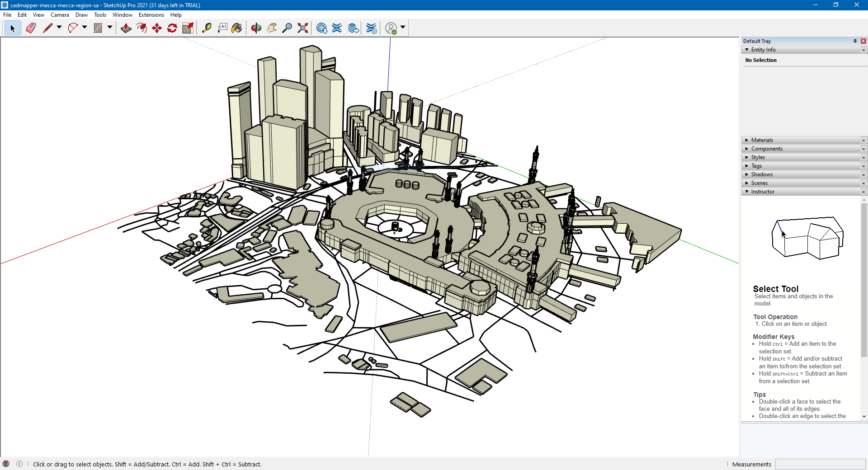Viewport: 868px width, 470px height.
Task: Click the Zoom Extents icon
Action: tap(303, 28)
